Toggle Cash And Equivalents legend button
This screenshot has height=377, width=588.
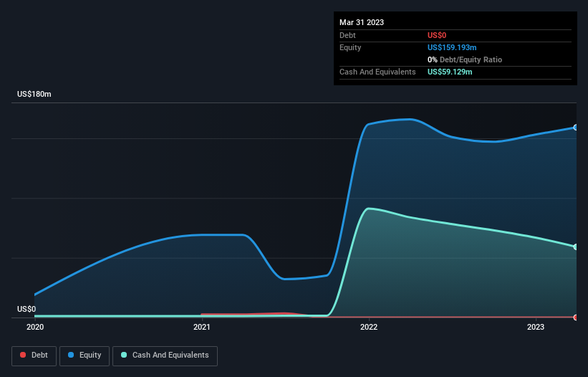(165, 355)
